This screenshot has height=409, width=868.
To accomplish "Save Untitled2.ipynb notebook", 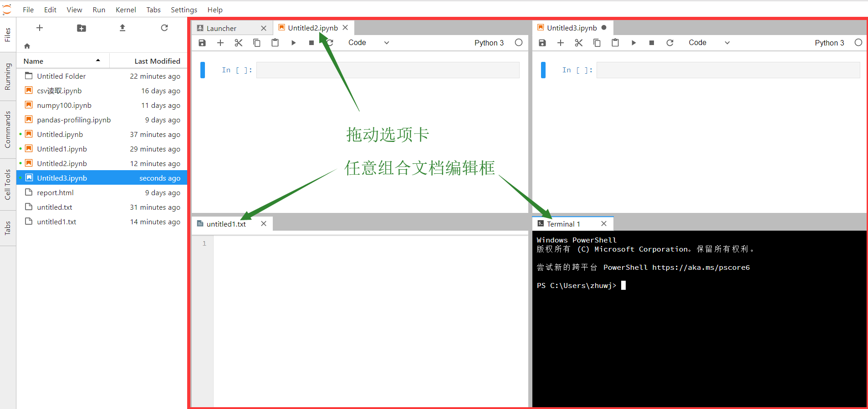I will (202, 43).
